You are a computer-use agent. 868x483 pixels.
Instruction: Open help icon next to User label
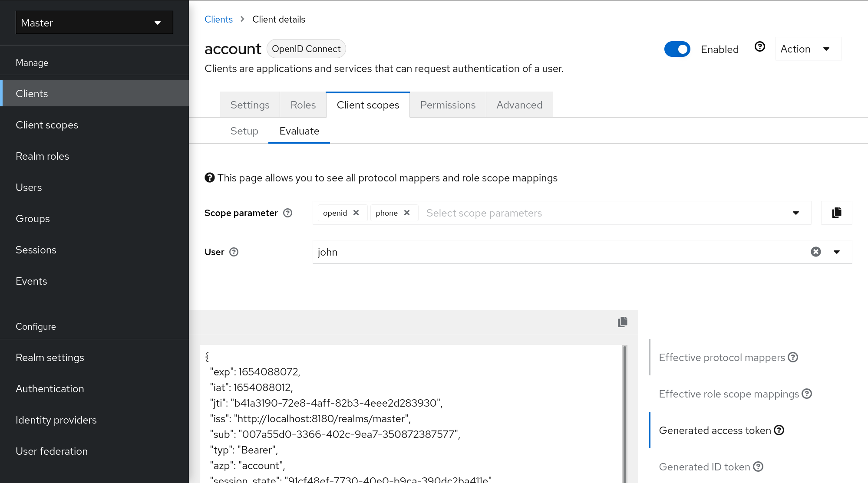234,252
